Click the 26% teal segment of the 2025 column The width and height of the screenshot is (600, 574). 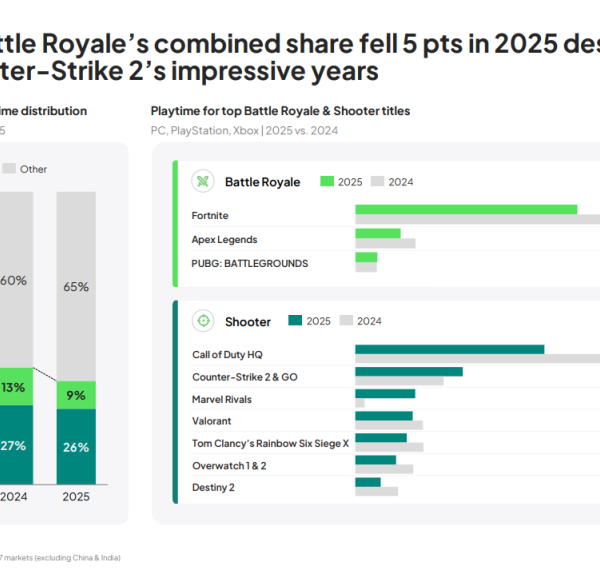[x=76, y=445]
